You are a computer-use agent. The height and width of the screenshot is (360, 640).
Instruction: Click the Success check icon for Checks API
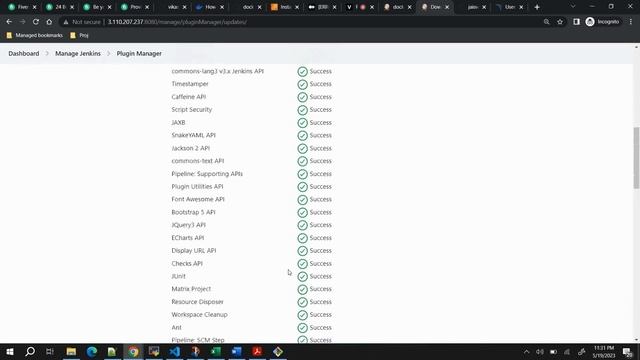[x=302, y=264]
